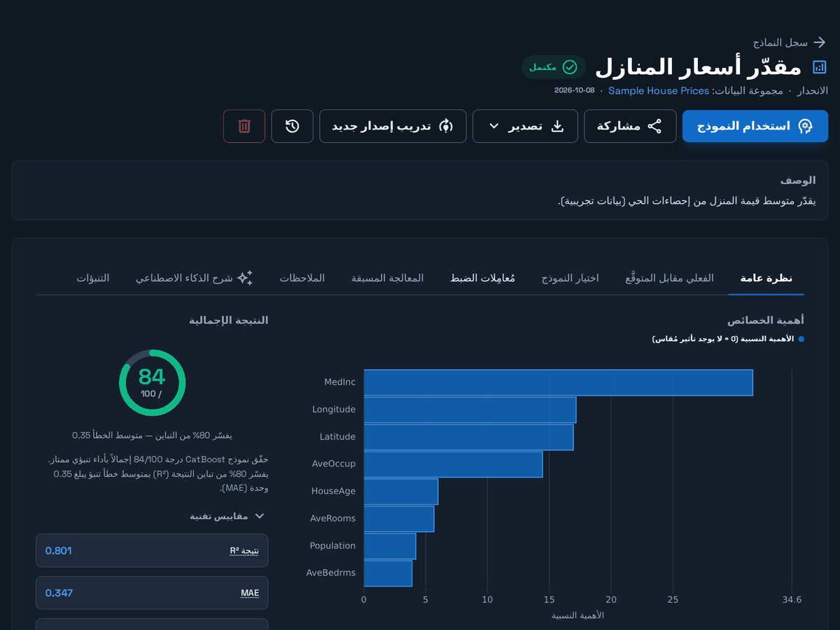
Task: Click the Population importance bar
Action: (x=390, y=547)
